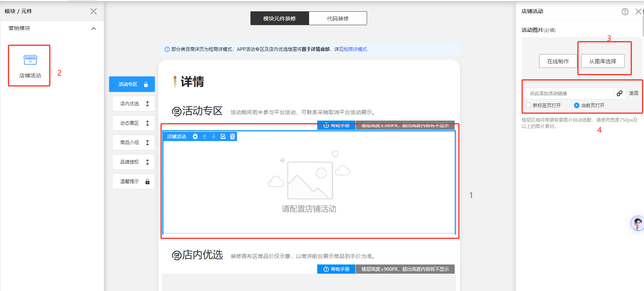Click the edit pencil icon on 店铺活动 toolbar
The height and width of the screenshot is (291, 644).
(223, 136)
